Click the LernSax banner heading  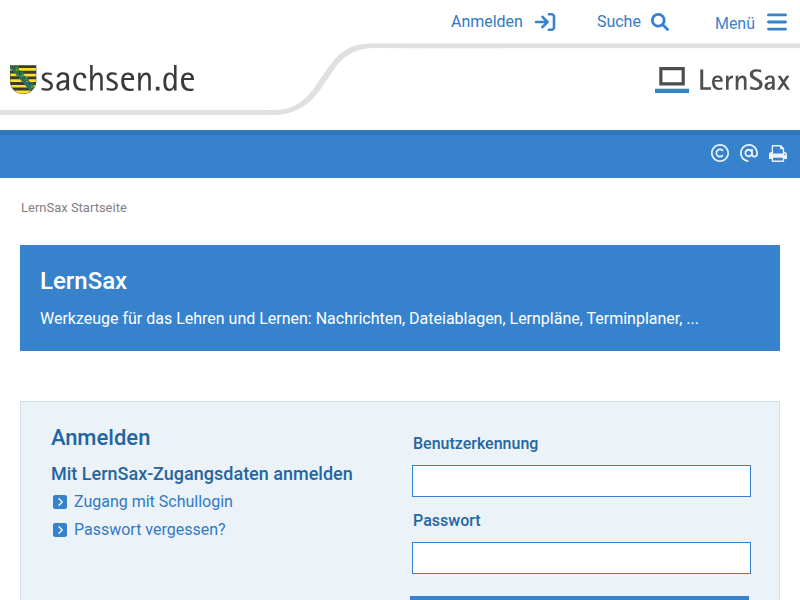point(84,281)
